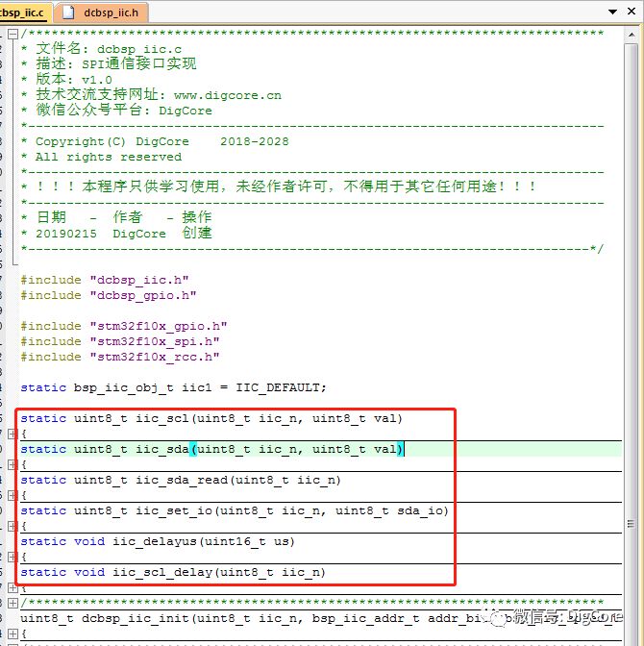Image resolution: width=644 pixels, height=646 pixels.
Task: Switch to the dcbsp_iic.h tab
Action: click(x=101, y=12)
